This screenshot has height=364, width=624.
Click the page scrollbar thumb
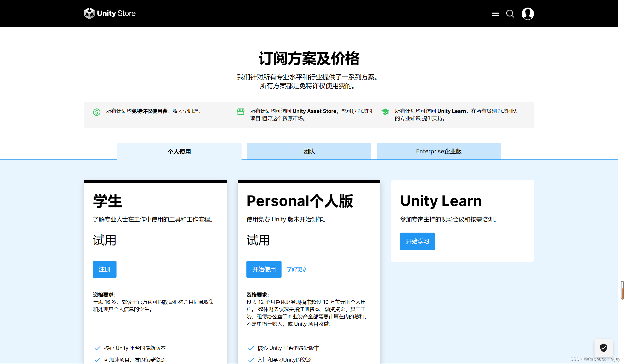click(x=622, y=290)
